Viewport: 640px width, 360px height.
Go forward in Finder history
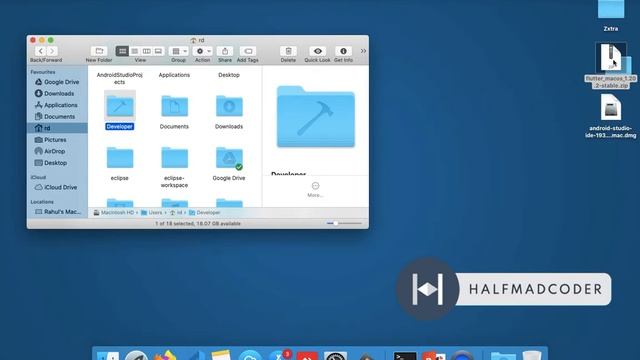(52, 51)
